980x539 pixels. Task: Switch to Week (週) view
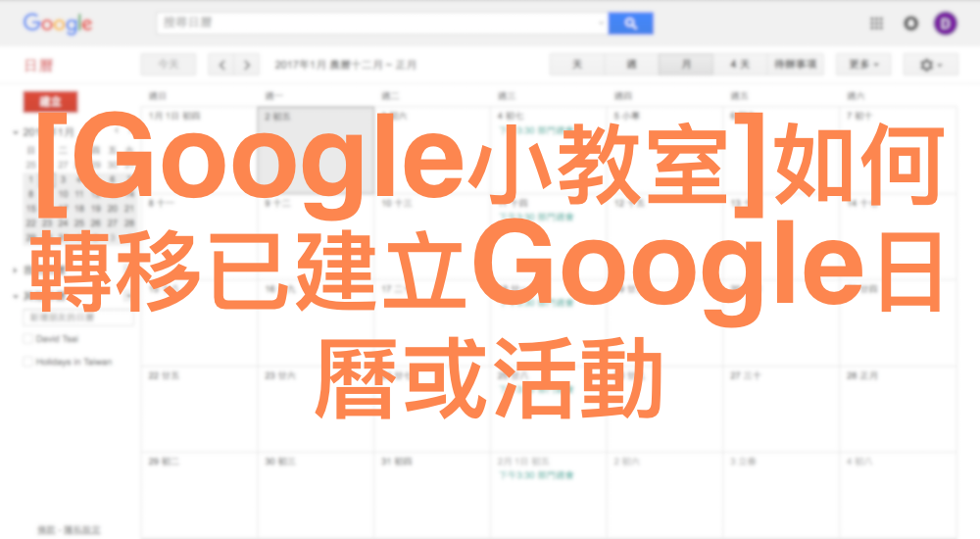coord(631,65)
